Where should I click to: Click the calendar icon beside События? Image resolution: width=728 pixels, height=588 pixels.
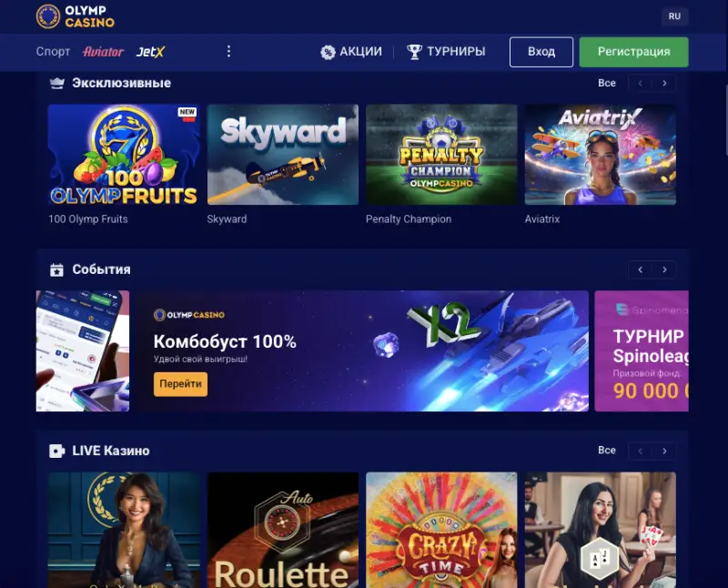click(x=56, y=269)
